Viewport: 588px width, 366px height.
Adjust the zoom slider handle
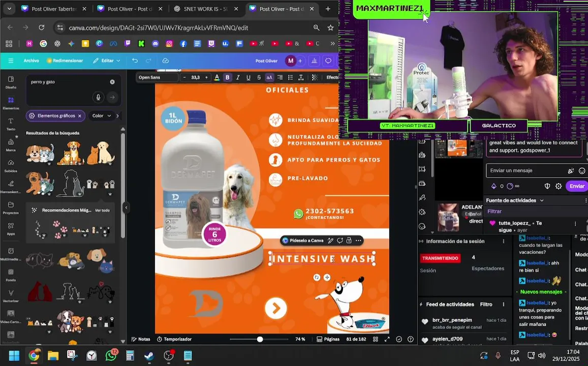(x=260, y=340)
